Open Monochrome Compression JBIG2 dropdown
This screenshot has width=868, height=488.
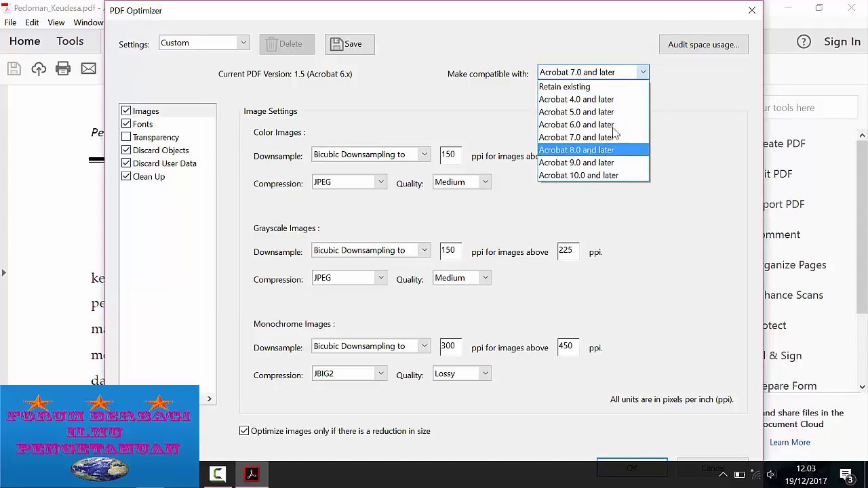point(349,373)
